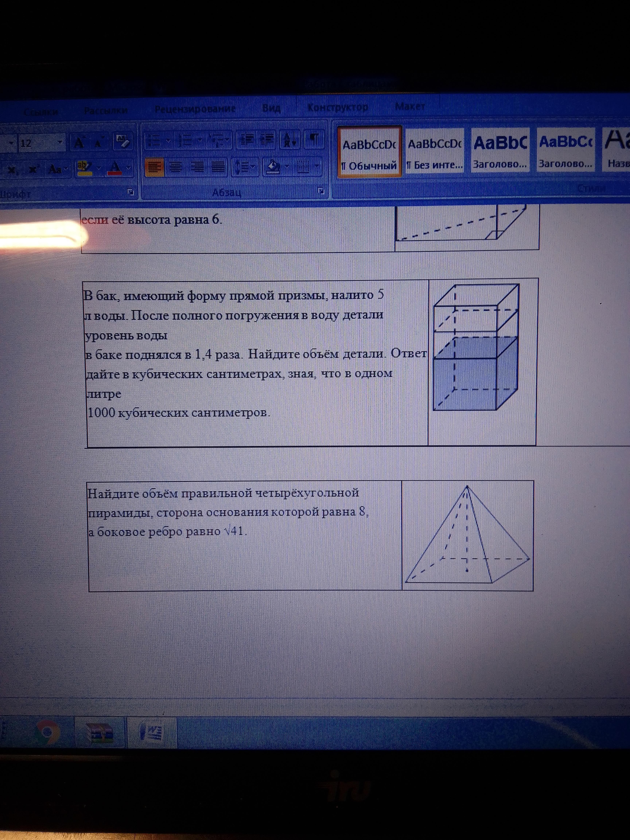Viewport: 630px width, 840px height.
Task: Click the water tank prism picture
Action: tap(476, 347)
